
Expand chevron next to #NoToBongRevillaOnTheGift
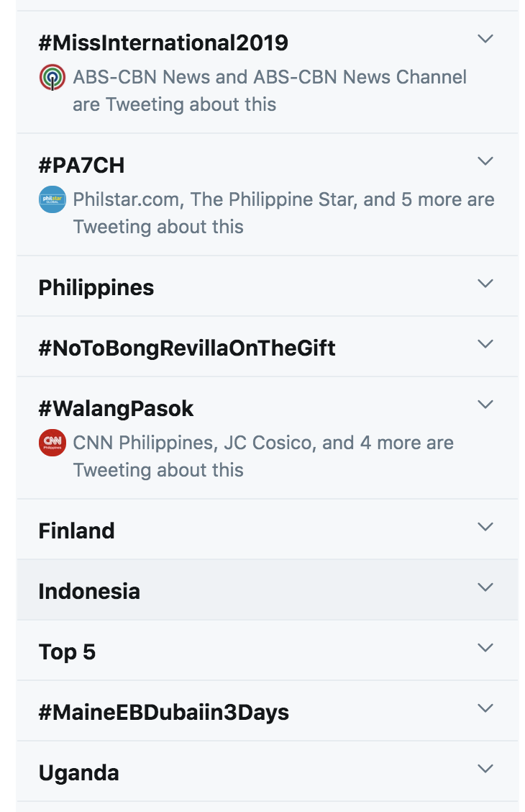coord(485,344)
